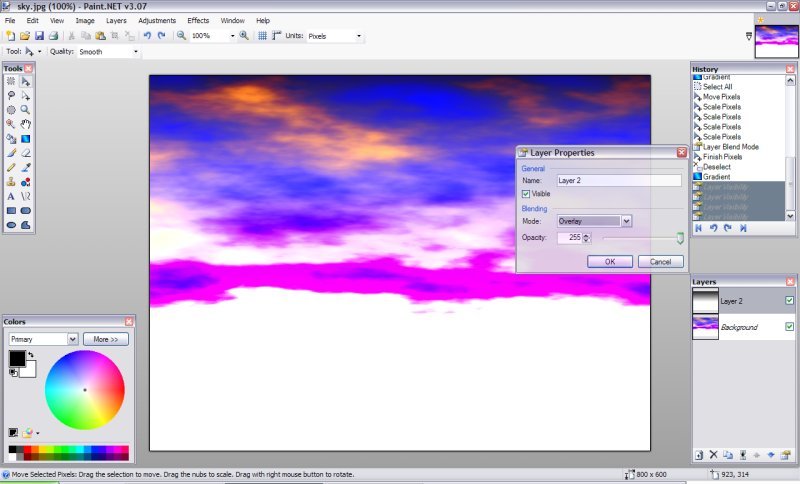Uncheck Visible in Layer Properties dialog

point(526,194)
